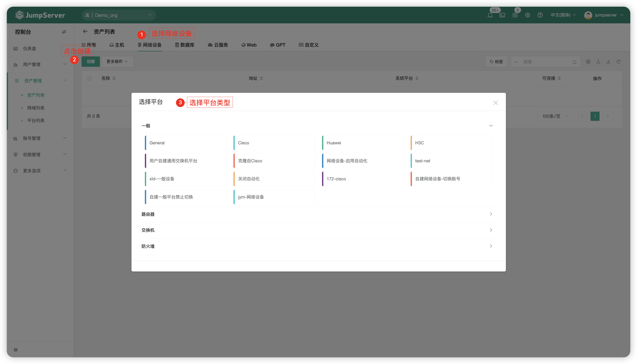Screen dimensions: 637x364
Task: Pick the 172-cisco platform card
Action: click(x=363, y=179)
